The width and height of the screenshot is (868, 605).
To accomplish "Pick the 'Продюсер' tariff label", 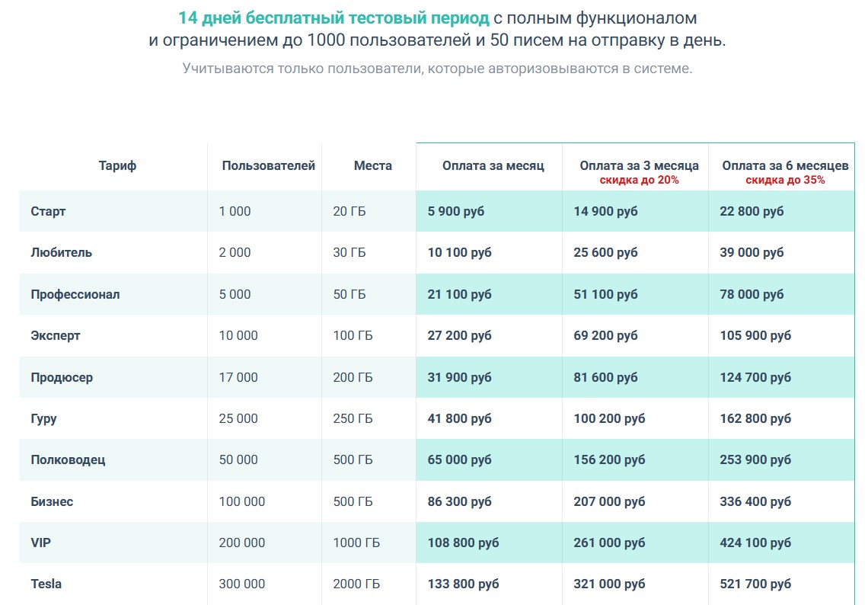I will (62, 377).
